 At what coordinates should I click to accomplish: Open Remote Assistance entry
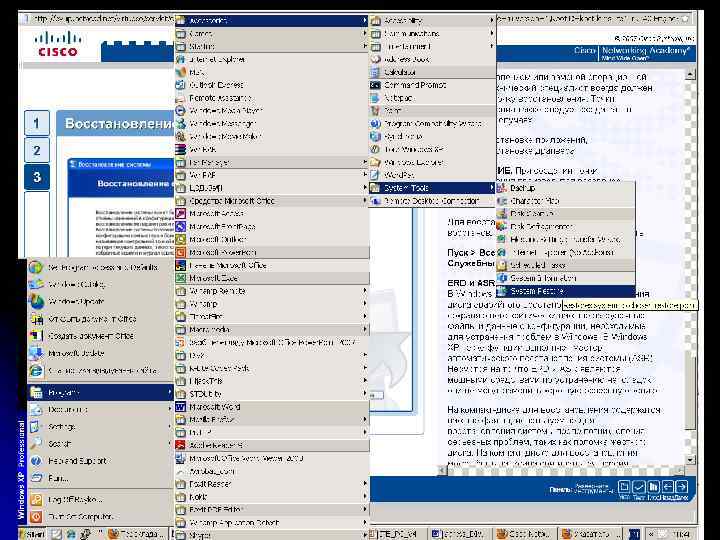pyautogui.click(x=272, y=98)
